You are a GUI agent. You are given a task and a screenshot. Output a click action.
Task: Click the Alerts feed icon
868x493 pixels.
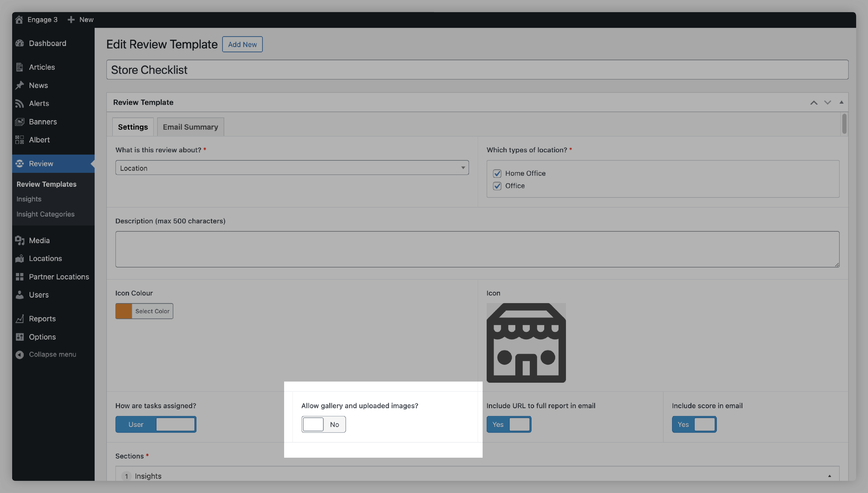click(x=20, y=104)
